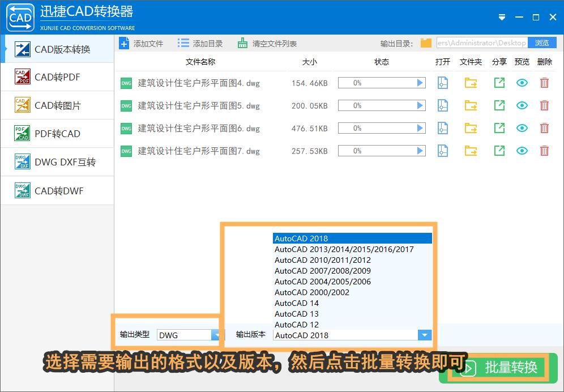Screen dimensions: 564x392
Task: Open the preview eye icon for 建筑设计住宅户形平面图4.dwg
Action: pyautogui.click(x=522, y=83)
